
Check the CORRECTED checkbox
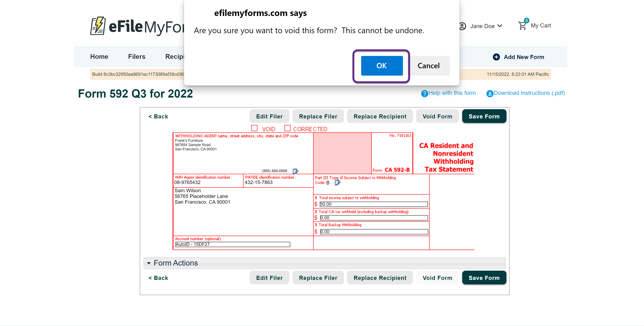(288, 128)
